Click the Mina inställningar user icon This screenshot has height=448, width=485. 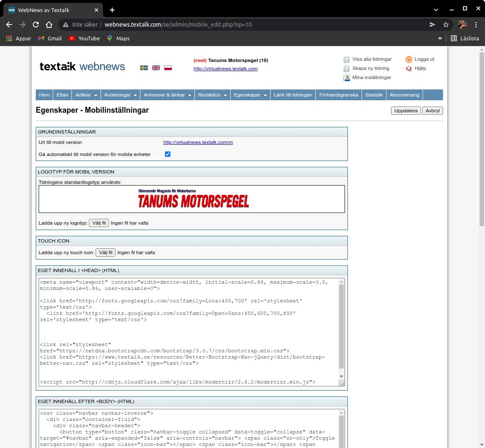pos(347,78)
